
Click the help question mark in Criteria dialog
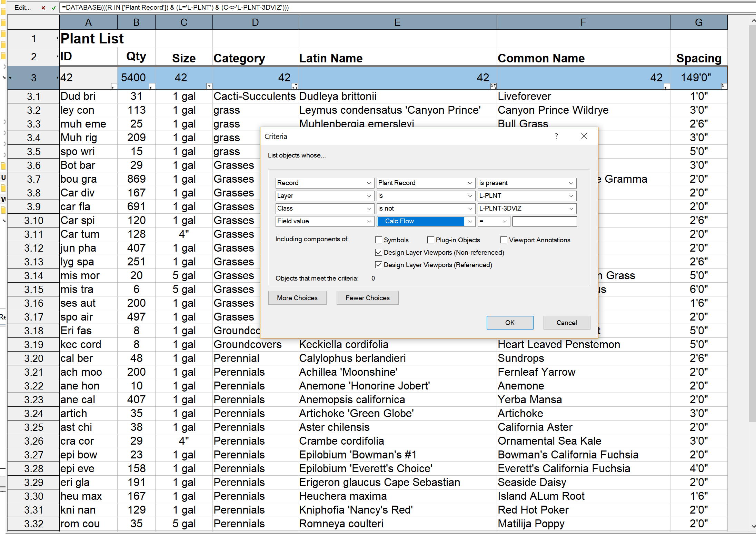[x=556, y=136]
